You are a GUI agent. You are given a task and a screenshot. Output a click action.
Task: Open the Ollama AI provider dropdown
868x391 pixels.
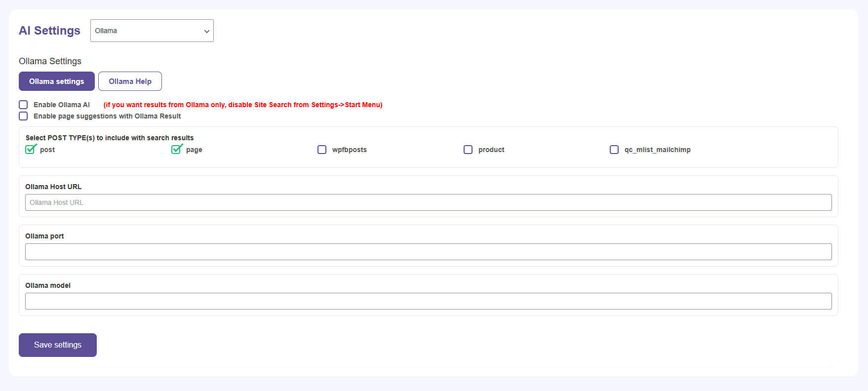(152, 31)
